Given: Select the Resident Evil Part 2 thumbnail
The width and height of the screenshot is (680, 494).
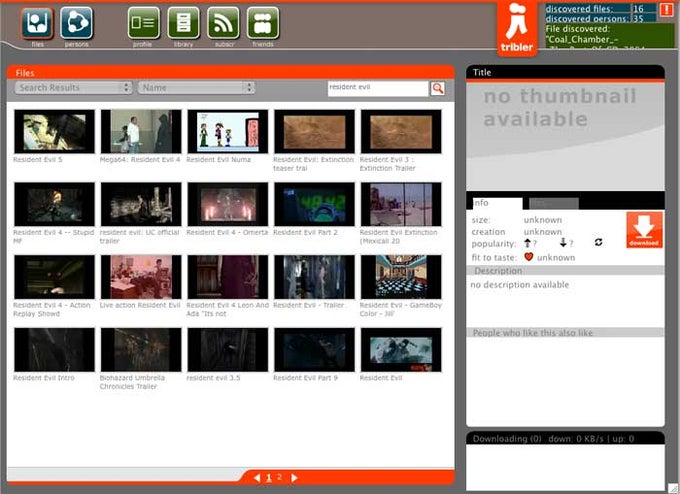Looking at the screenshot, I should (314, 204).
